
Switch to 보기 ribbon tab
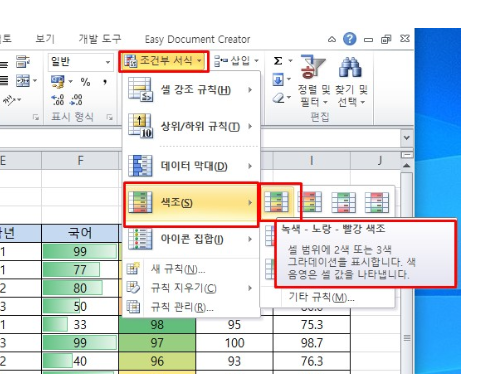(45, 39)
